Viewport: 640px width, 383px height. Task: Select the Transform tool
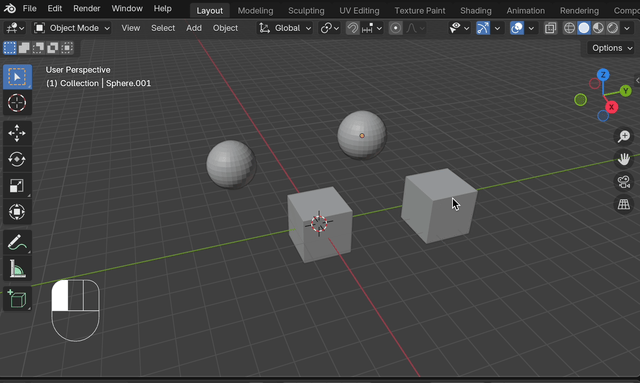(17, 212)
